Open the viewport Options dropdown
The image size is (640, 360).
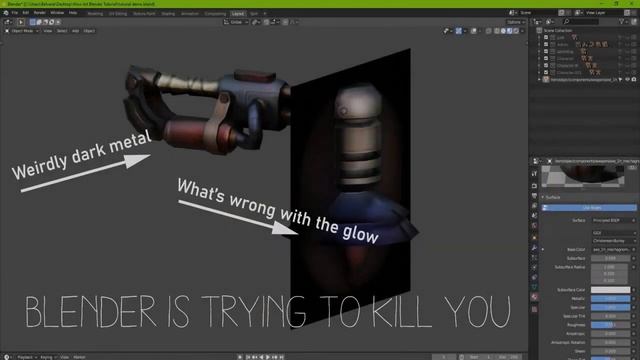click(516, 22)
